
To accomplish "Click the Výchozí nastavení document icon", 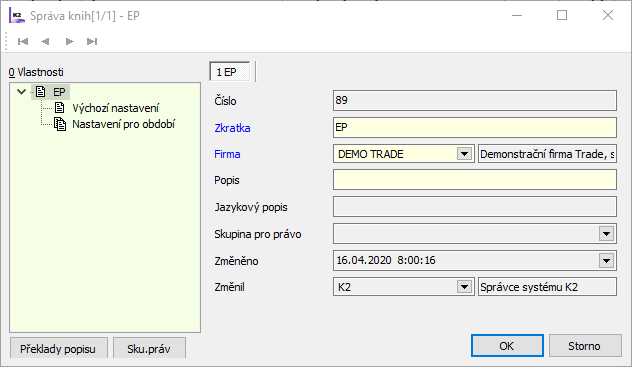I will 60,108.
